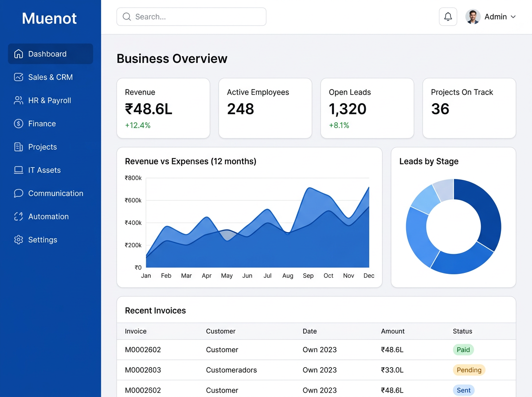Click the Automation cycle arrows icon
This screenshot has width=532, height=397.
(x=19, y=217)
